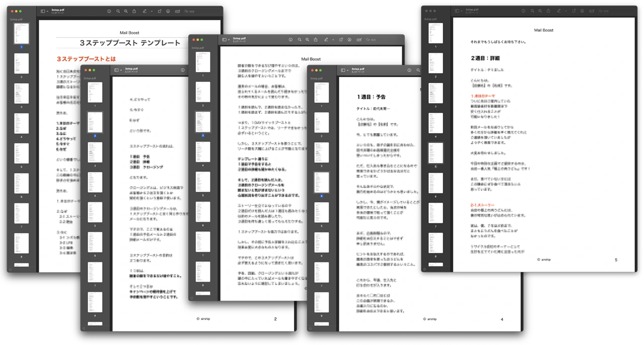This screenshot has width=644, height=345.
Task: Select the page 2 thumbnail in the page 2/21 window
Action: tap(95, 122)
